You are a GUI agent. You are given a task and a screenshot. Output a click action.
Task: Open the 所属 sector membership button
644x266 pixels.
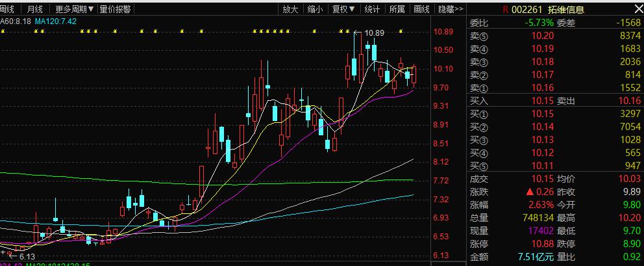(397, 9)
